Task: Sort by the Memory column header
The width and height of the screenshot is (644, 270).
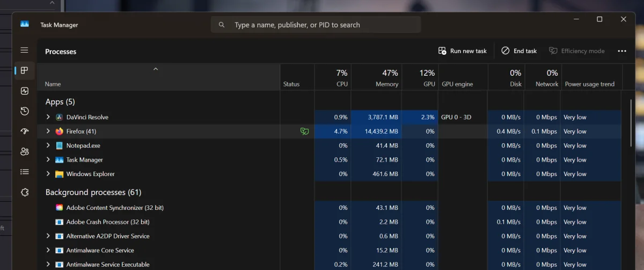Action: 376,78
